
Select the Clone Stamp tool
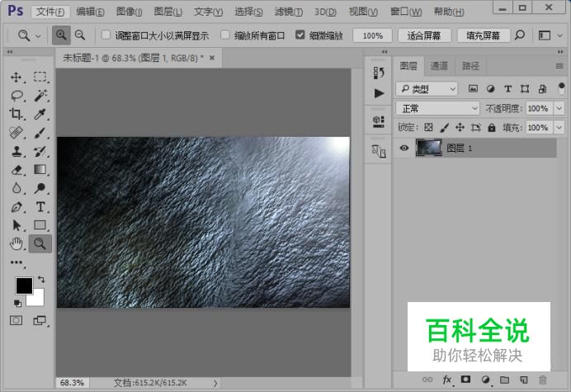point(16,151)
